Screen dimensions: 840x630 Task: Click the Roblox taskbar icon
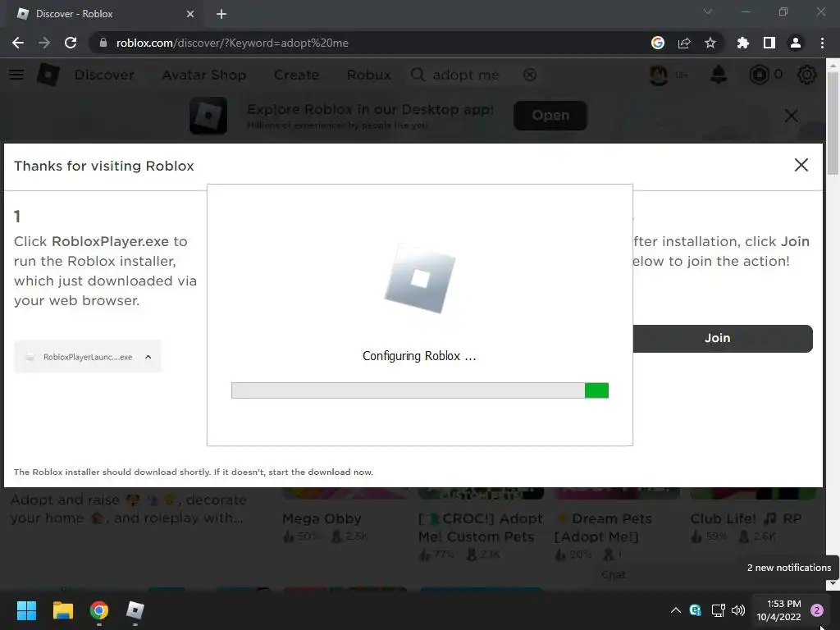tap(135, 610)
